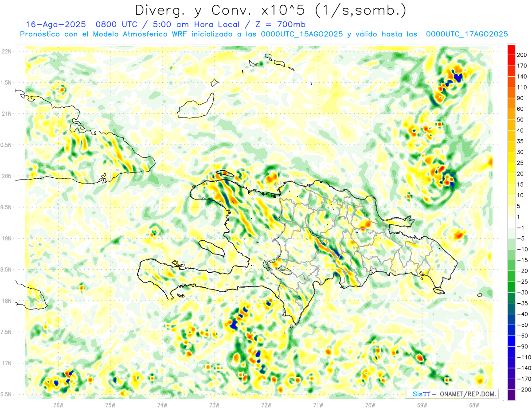This screenshot has height=411, width=532.
Task: Click the positive "90" colorbar value
Action: [521, 98]
